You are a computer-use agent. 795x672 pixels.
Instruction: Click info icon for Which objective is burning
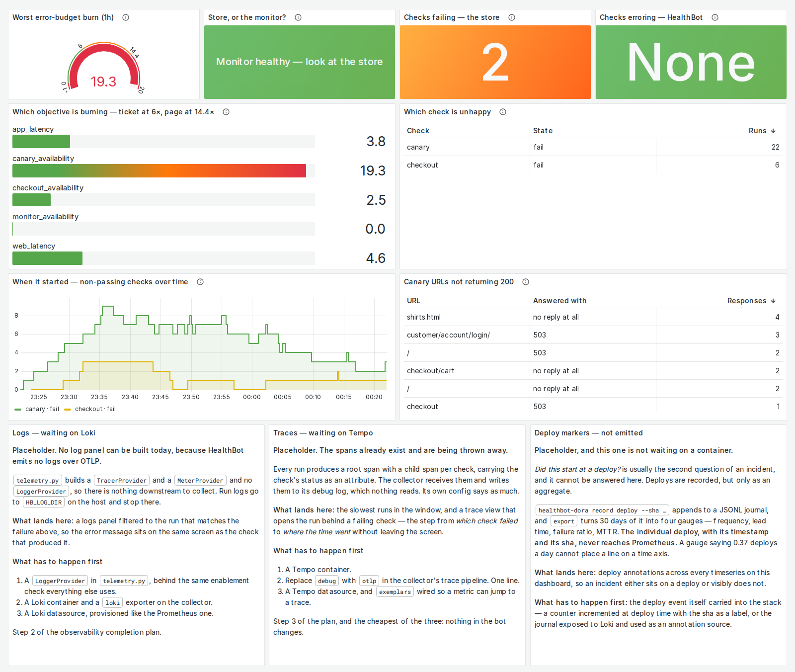point(226,112)
